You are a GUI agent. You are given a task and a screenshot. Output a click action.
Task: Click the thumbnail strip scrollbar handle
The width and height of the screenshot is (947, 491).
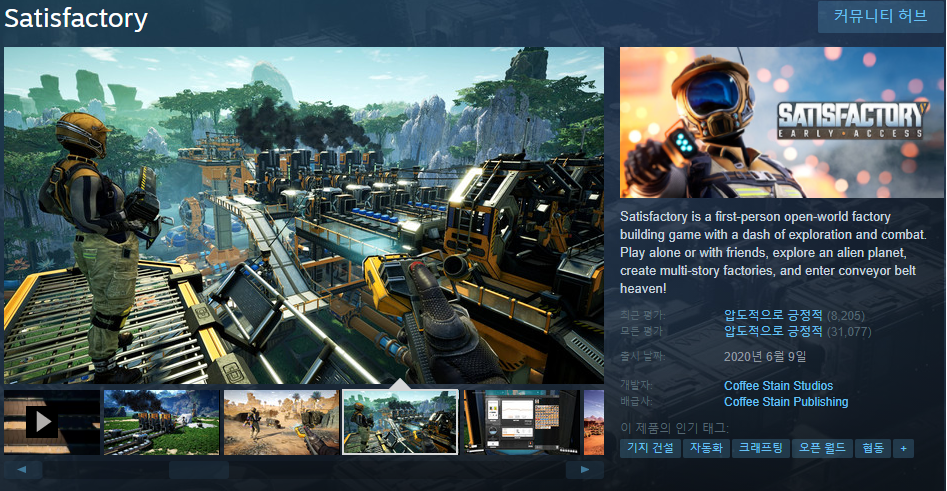pos(199,469)
